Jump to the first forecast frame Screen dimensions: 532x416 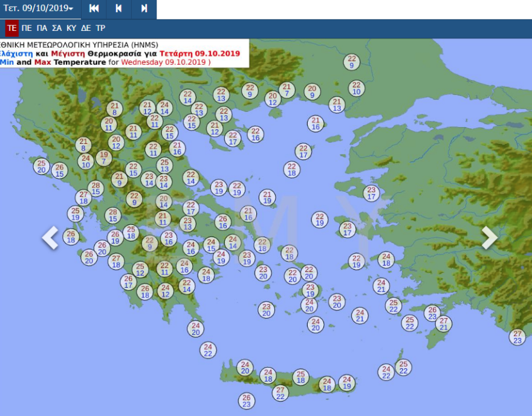pos(94,8)
